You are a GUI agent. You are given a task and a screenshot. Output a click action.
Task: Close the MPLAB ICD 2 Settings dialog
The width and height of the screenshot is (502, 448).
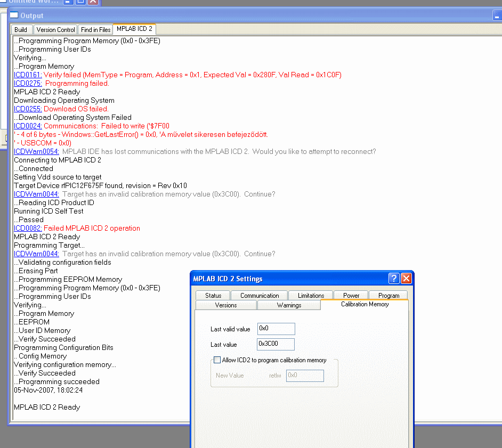pos(406,279)
